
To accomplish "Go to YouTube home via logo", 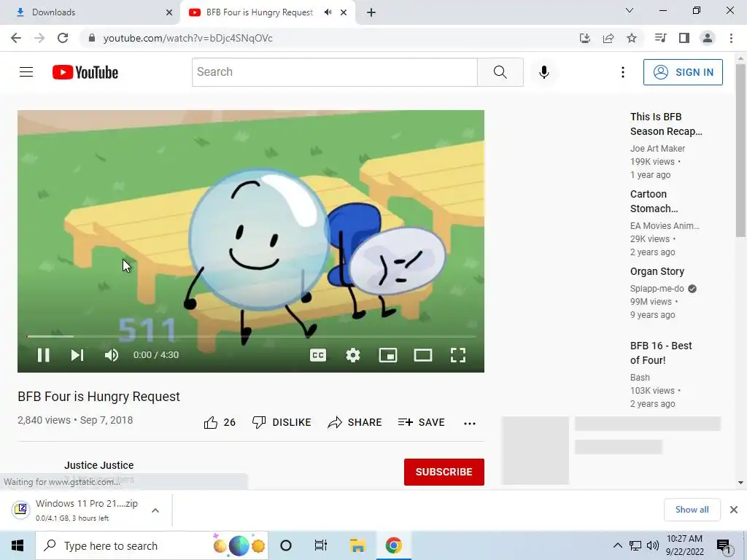I will pos(85,72).
